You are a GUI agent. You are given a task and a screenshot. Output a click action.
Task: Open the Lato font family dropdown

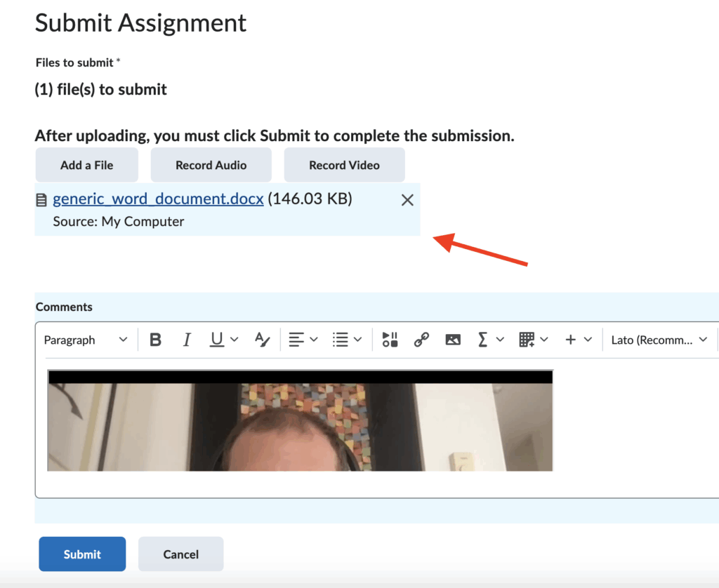[x=659, y=340]
